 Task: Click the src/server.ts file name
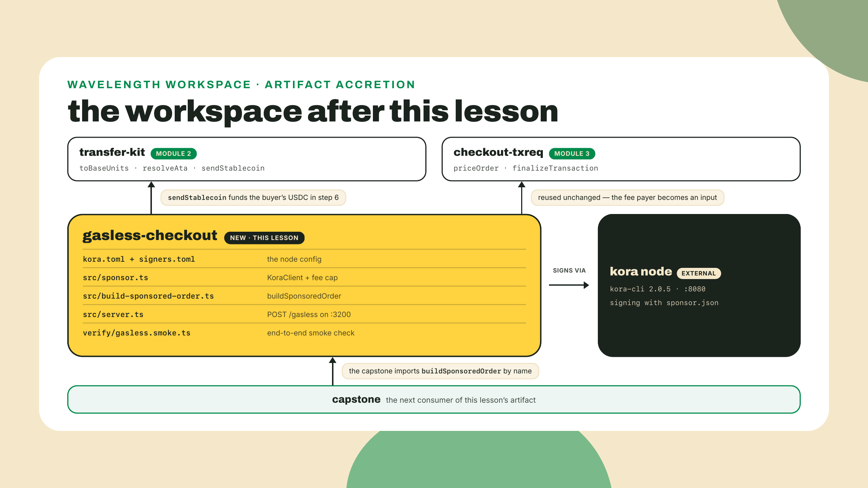click(113, 314)
